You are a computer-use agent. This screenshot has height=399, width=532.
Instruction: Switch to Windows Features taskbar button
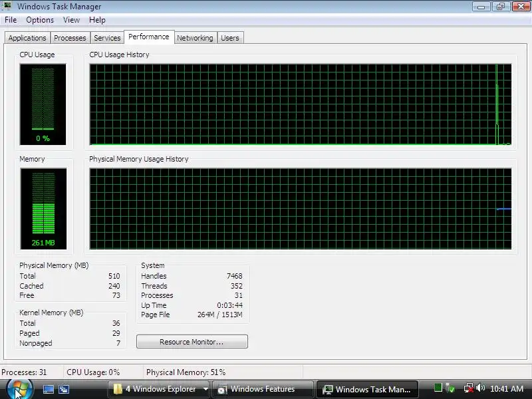262,389
